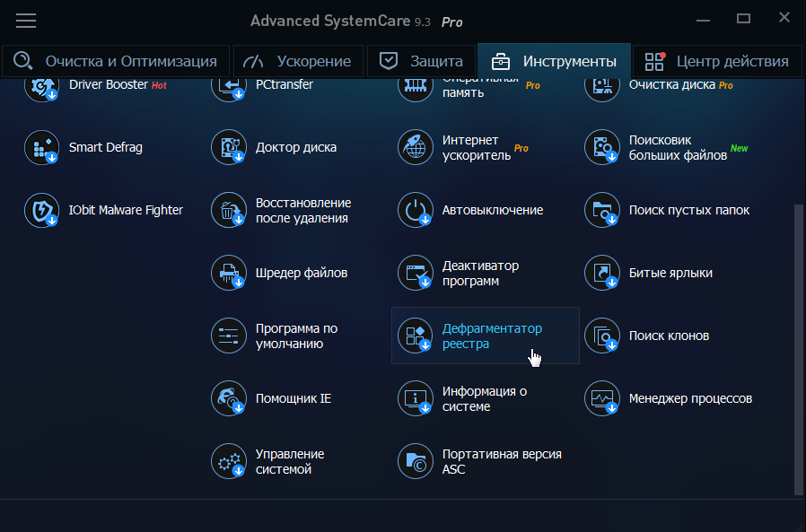The width and height of the screenshot is (806, 532).
Task: Click the Информация о системе icon
Action: (x=415, y=397)
